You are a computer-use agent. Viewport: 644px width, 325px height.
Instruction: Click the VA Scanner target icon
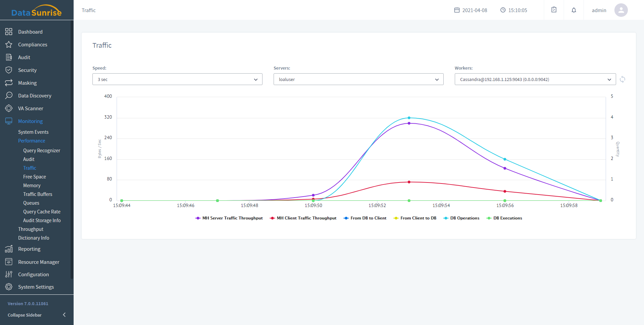9,109
